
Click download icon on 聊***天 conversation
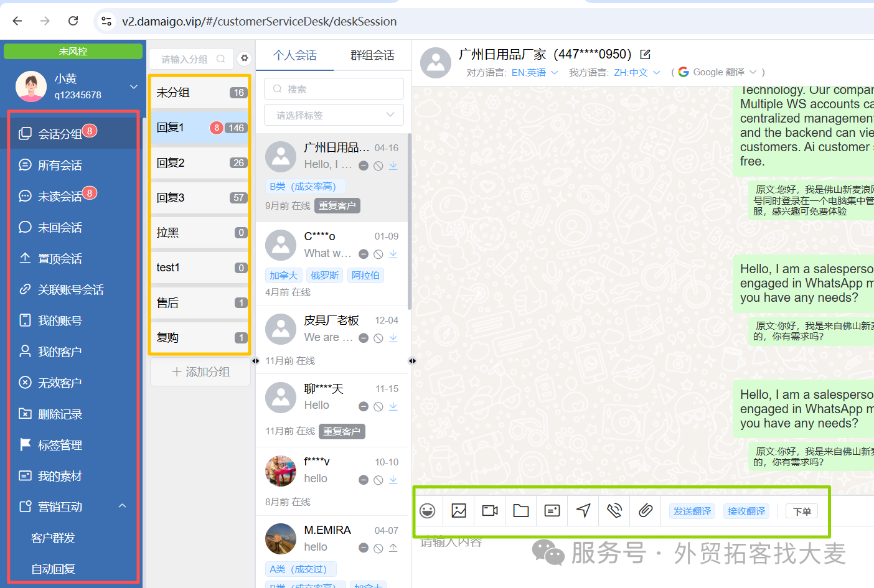coord(393,406)
